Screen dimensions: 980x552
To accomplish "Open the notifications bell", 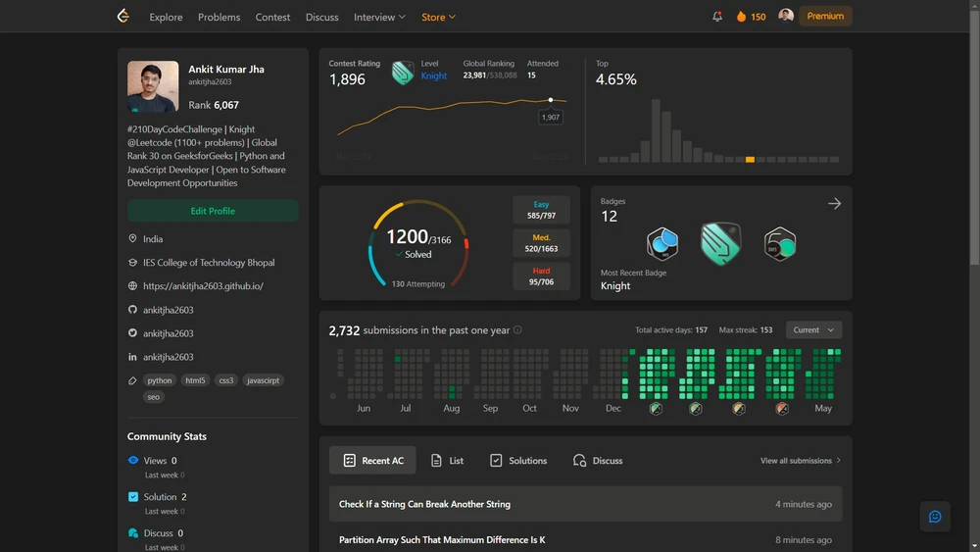I will pos(717,17).
